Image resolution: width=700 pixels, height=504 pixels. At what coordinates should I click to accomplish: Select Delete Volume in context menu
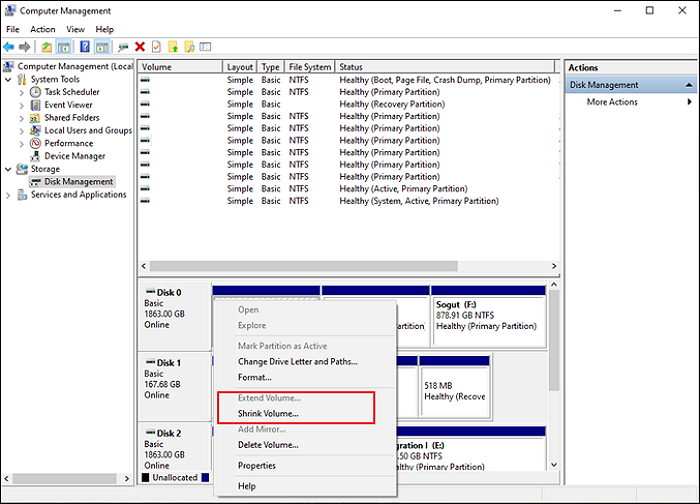click(268, 445)
